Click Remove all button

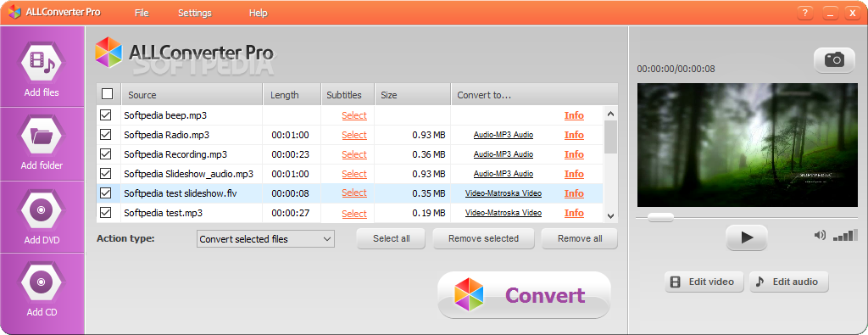click(x=580, y=238)
